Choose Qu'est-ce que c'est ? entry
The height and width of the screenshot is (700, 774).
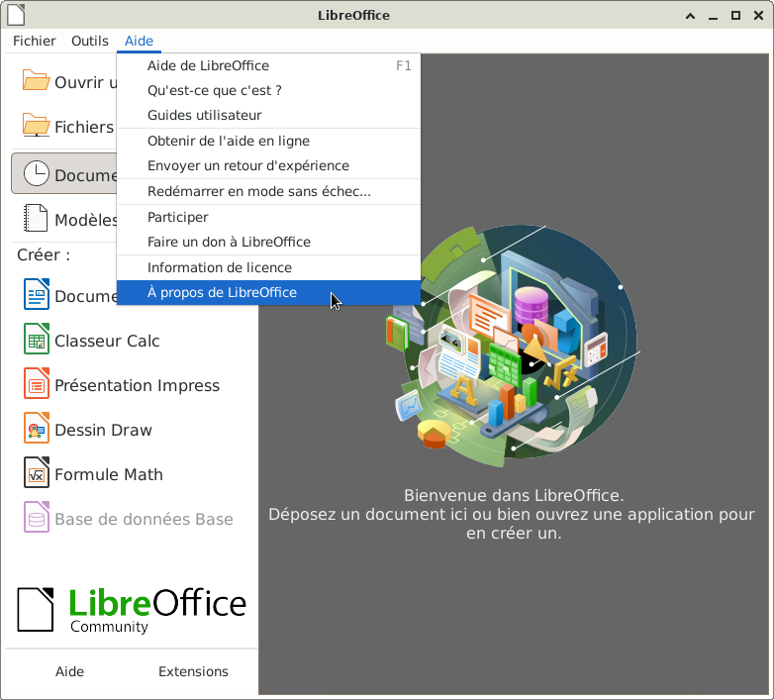(x=268, y=90)
